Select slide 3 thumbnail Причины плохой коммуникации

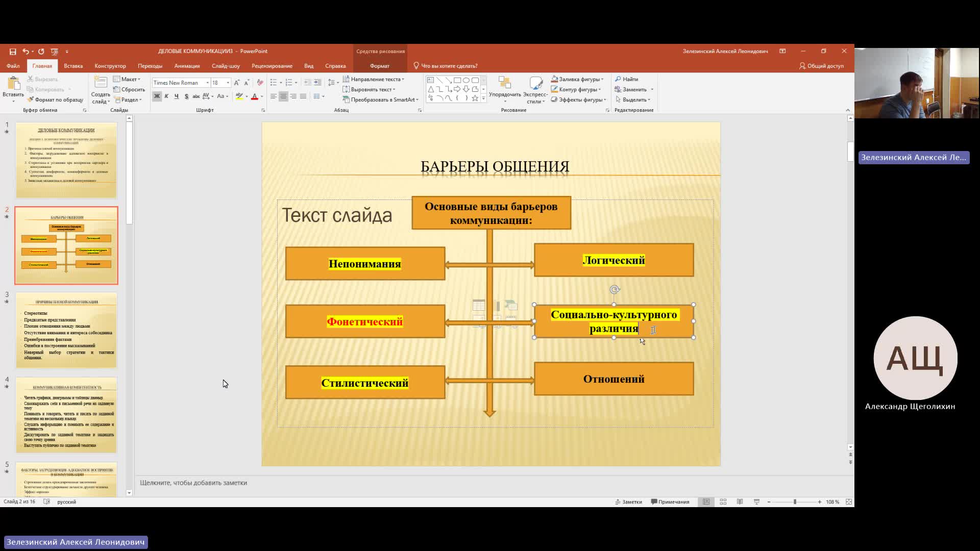pos(66,330)
